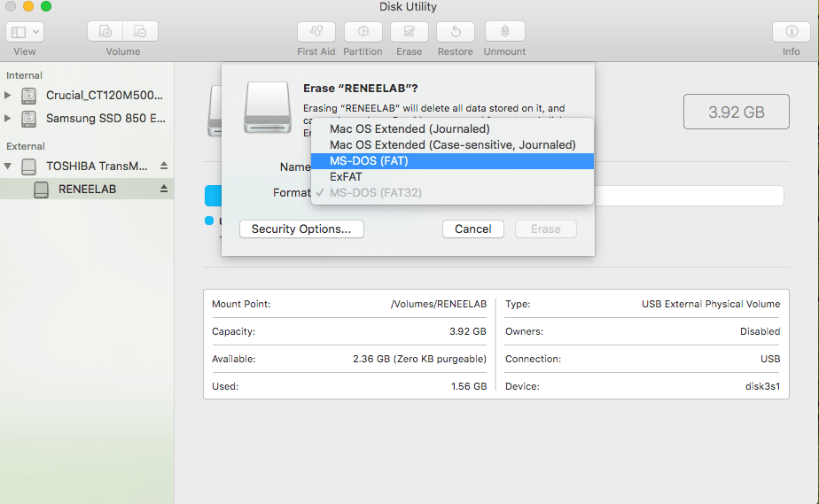The width and height of the screenshot is (819, 504).
Task: Click the blue usage bar segment
Action: [x=213, y=196]
